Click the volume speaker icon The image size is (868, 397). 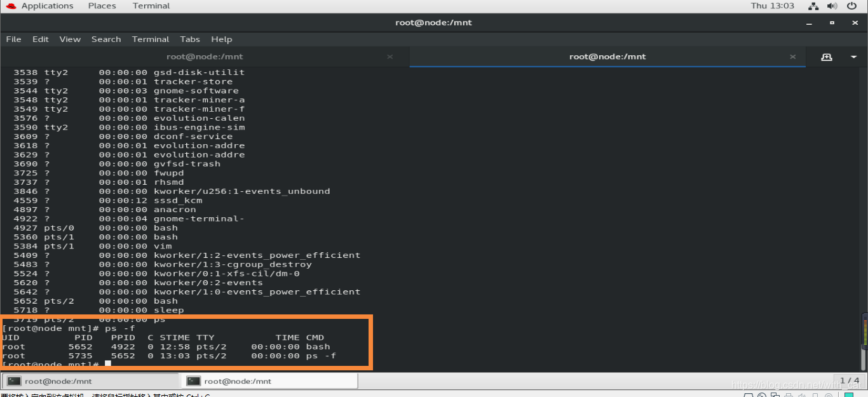[832, 6]
